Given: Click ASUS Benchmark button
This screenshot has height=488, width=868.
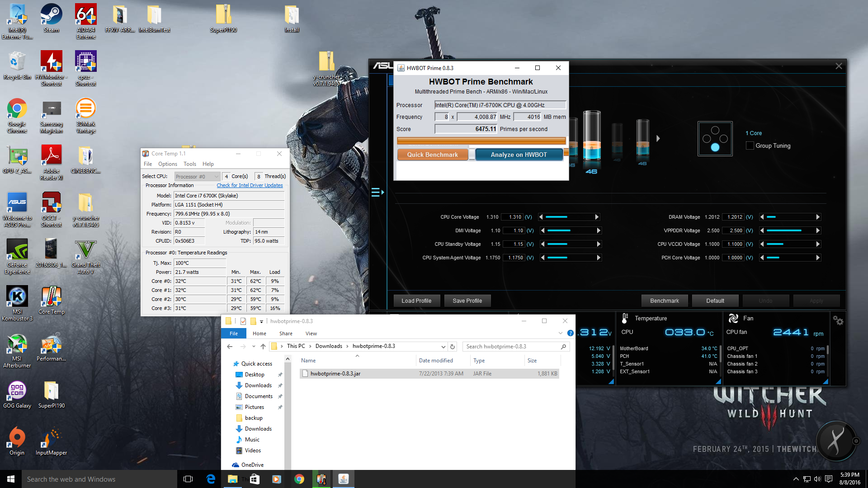Looking at the screenshot, I should point(665,301).
